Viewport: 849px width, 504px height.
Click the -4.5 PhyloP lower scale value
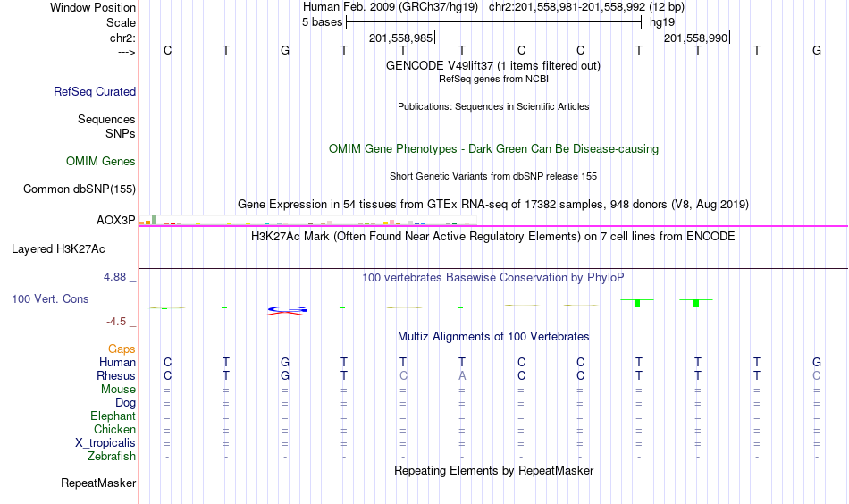[116, 322]
